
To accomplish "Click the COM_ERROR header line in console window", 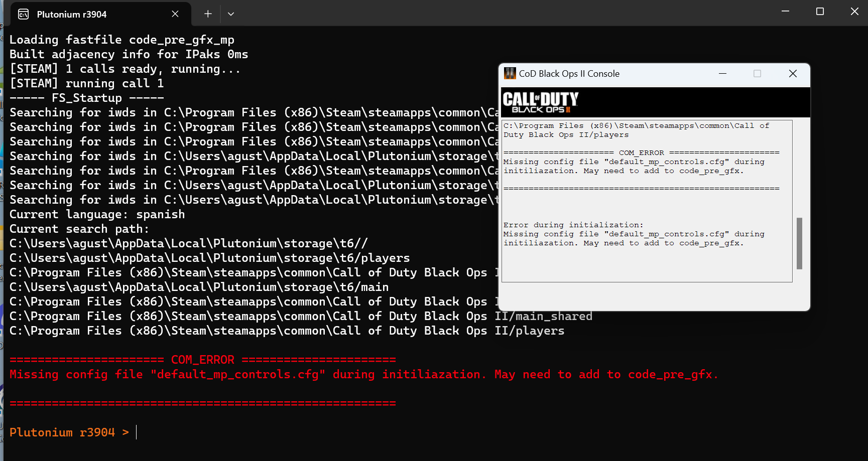I will (641, 153).
